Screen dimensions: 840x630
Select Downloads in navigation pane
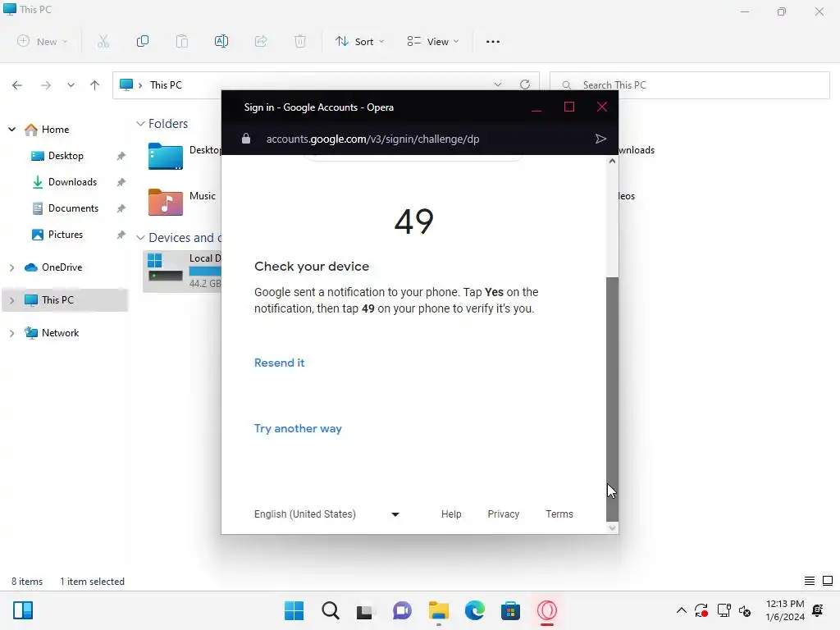click(72, 182)
